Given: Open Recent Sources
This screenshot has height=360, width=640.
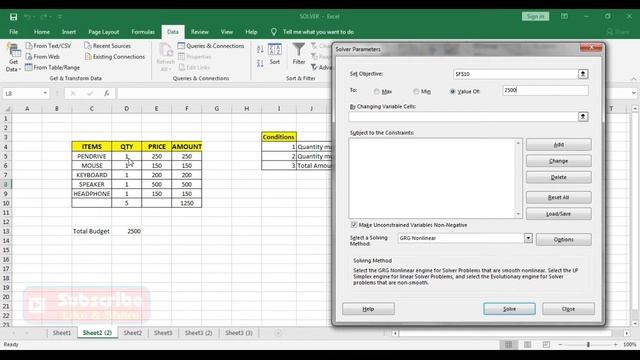Looking at the screenshot, I should click(108, 46).
